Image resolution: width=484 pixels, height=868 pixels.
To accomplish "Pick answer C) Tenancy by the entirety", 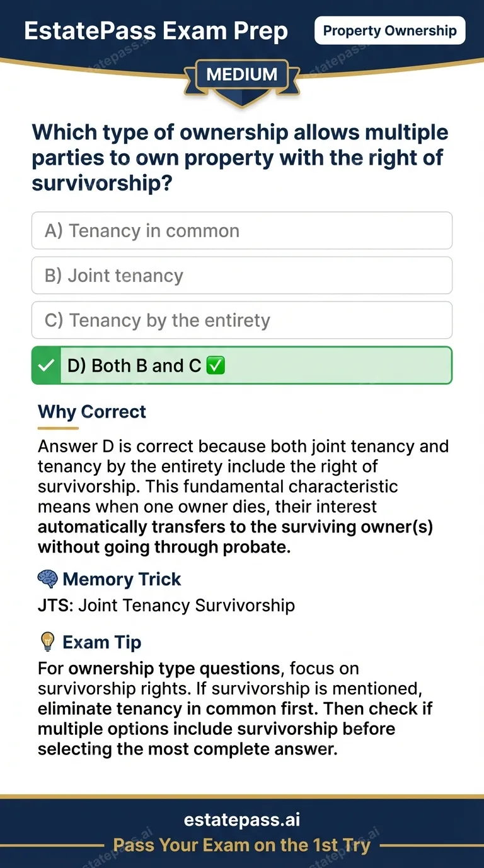I will tap(242, 320).
